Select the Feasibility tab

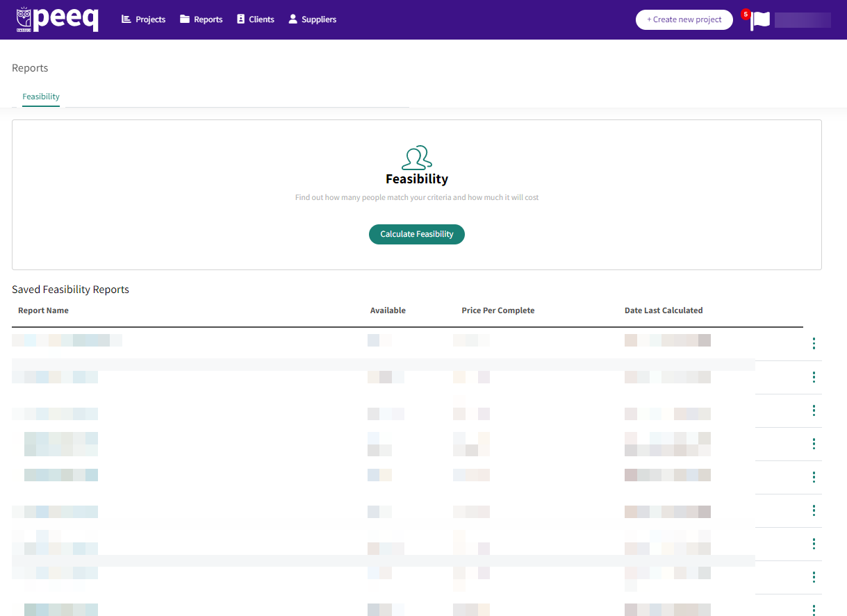coord(41,97)
